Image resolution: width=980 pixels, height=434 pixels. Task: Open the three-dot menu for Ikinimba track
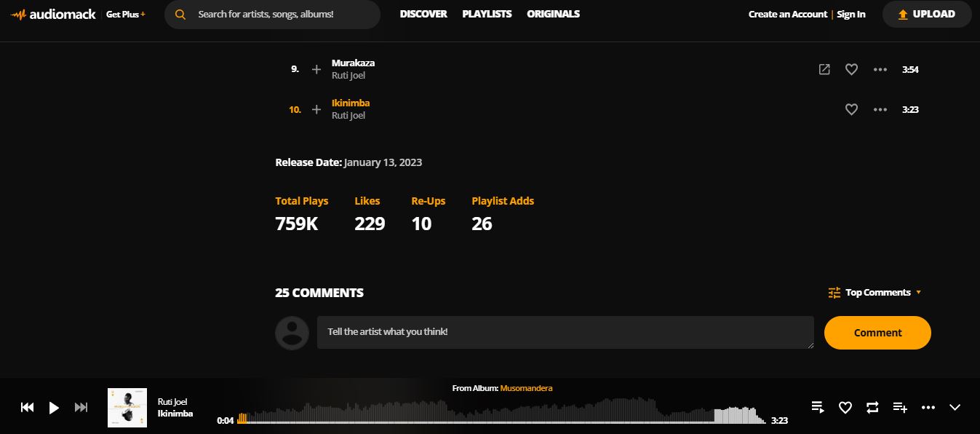880,109
